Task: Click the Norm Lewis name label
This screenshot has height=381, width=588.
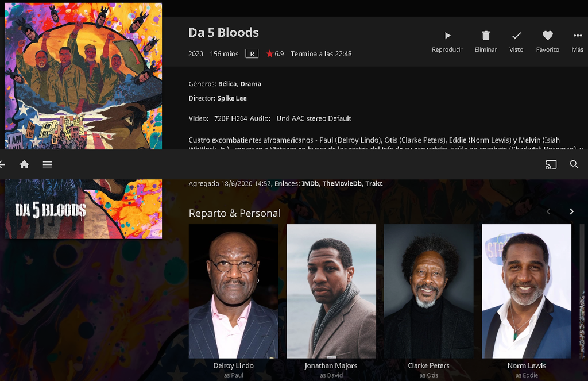Action: pyautogui.click(x=527, y=365)
